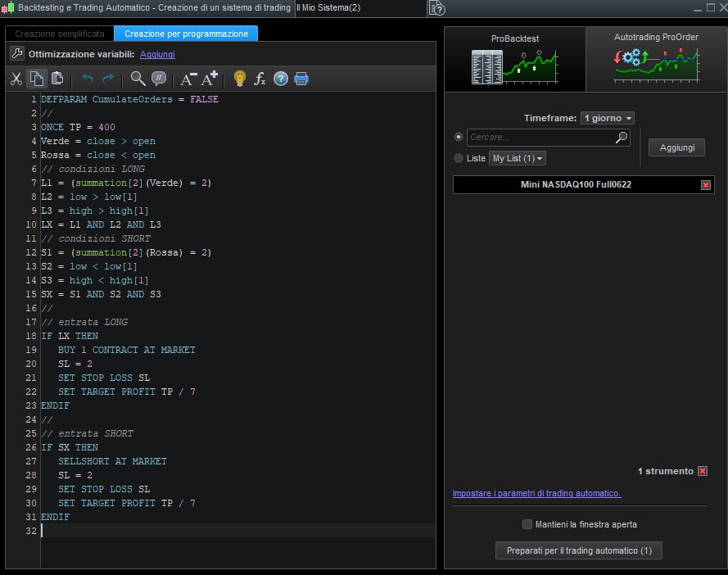
Task: Expand the My List (1) dropdown
Action: coord(518,158)
